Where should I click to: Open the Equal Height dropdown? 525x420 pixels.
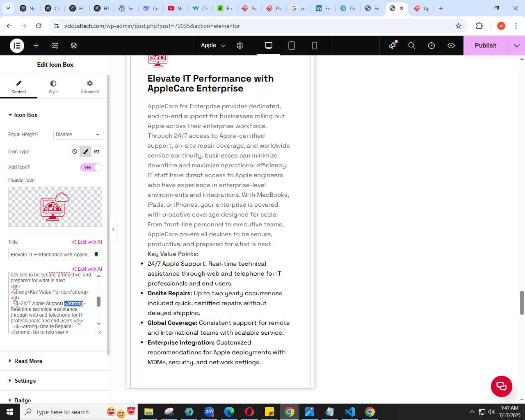pyautogui.click(x=78, y=135)
